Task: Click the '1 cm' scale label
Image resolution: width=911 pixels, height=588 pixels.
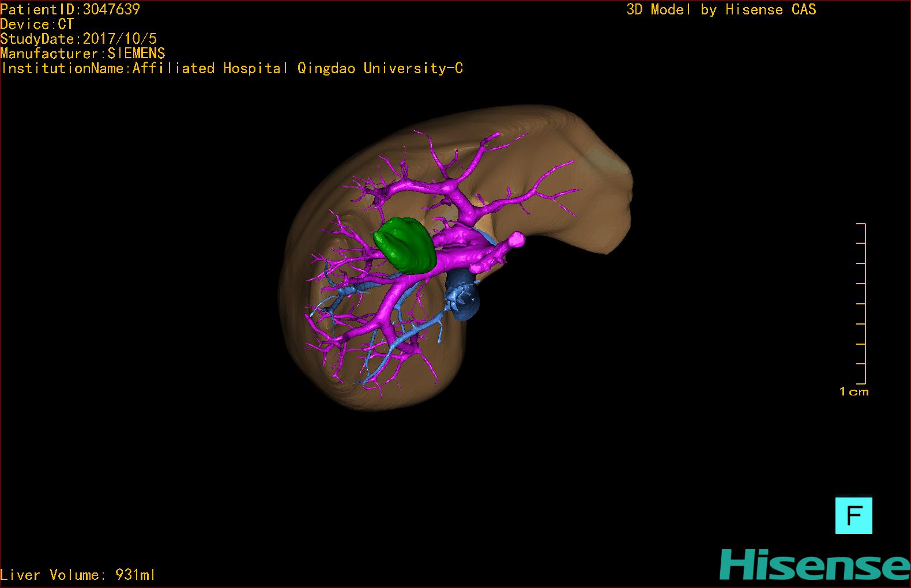Action: coord(854,392)
